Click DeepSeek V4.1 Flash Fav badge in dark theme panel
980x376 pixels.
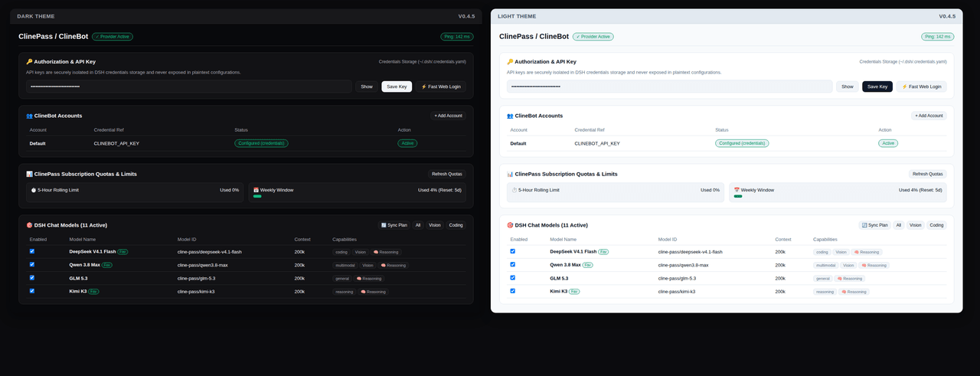coord(122,252)
